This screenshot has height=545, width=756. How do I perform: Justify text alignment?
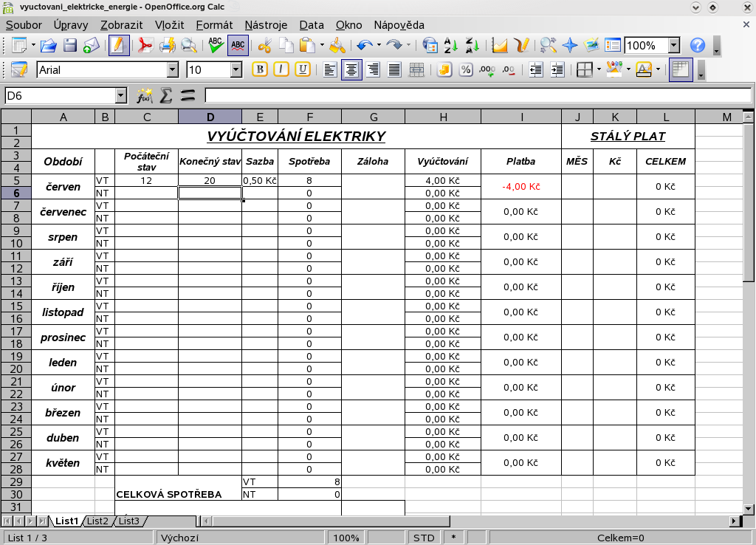[x=394, y=70]
